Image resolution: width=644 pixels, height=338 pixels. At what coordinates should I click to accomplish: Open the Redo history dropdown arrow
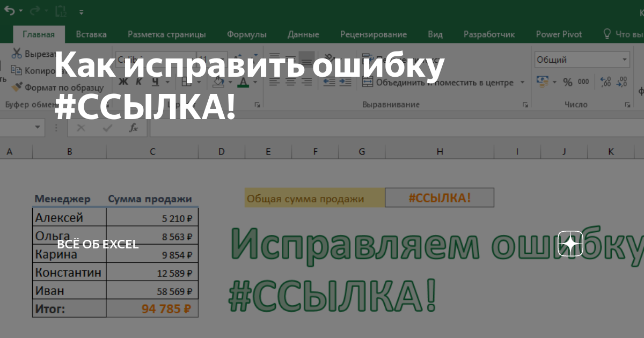[x=46, y=11]
